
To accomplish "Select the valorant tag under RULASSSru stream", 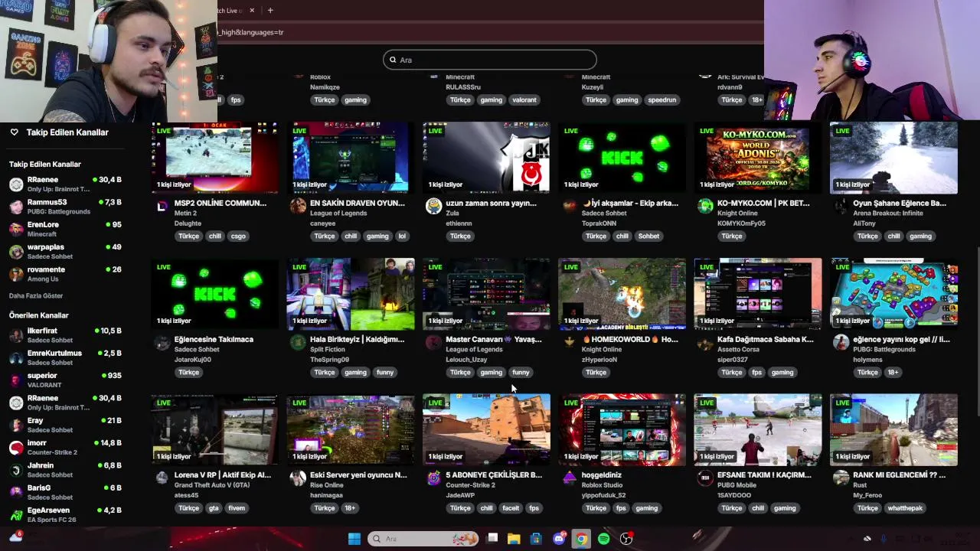I will pyautogui.click(x=524, y=99).
